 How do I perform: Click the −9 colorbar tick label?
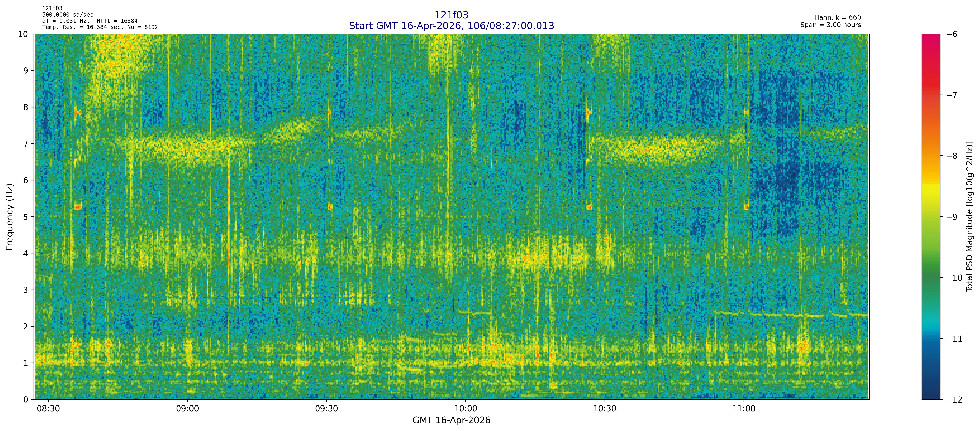coord(951,217)
